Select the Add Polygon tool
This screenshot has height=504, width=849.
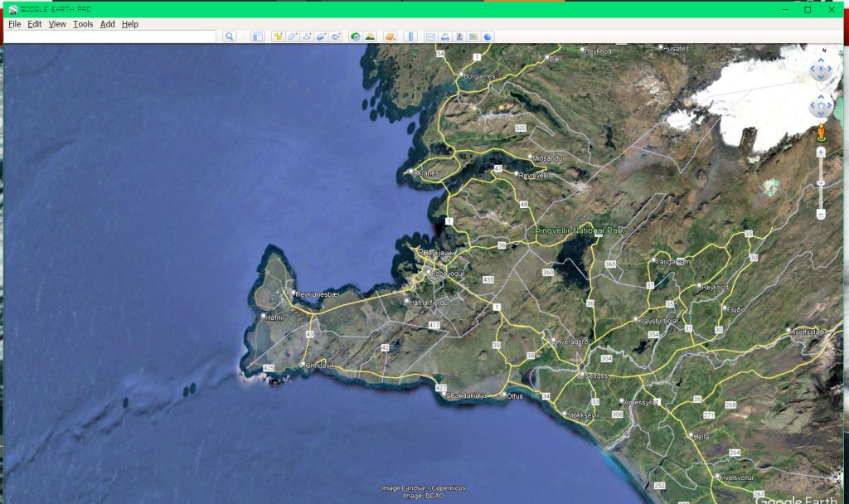(293, 36)
